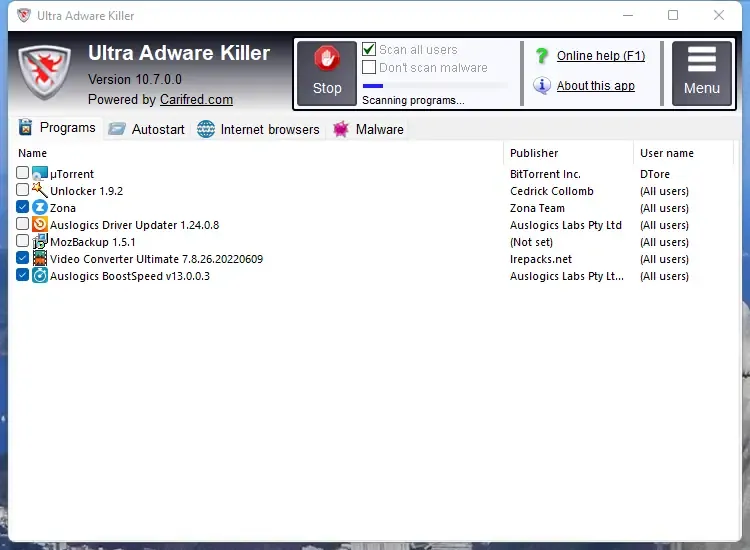Image resolution: width=750 pixels, height=550 pixels.
Task: Select MozBackup 1.5.1 entry
Action: pyautogui.click(x=93, y=242)
